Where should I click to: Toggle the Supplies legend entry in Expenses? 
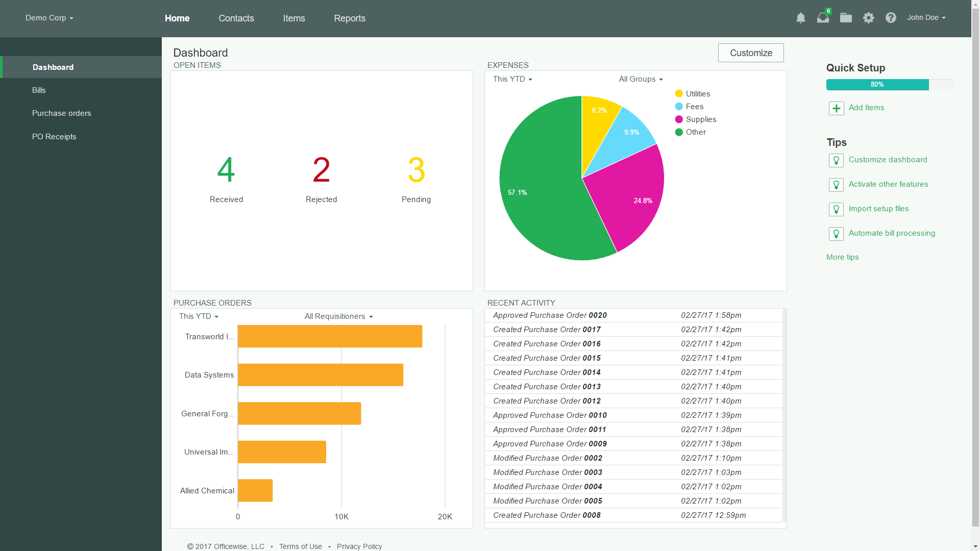(695, 119)
